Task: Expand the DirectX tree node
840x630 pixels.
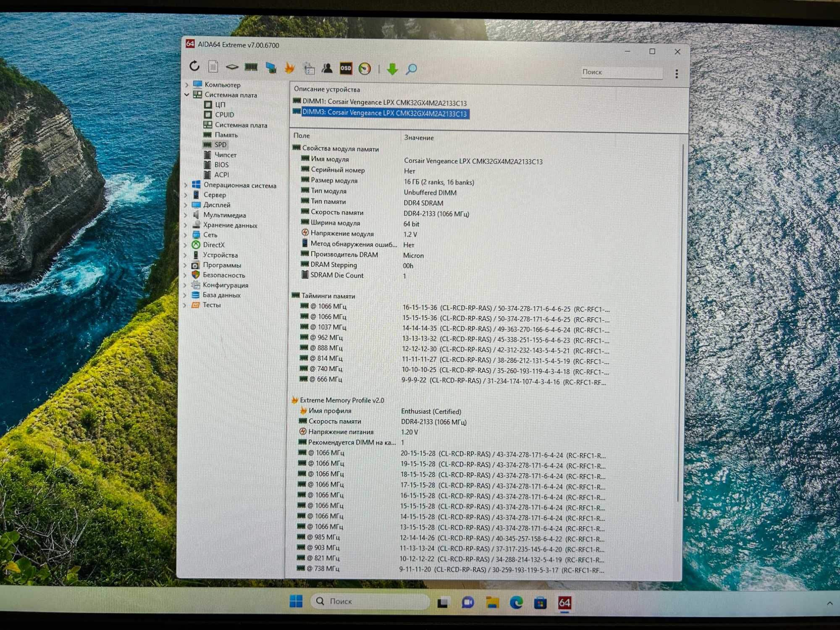Action: coord(185,245)
